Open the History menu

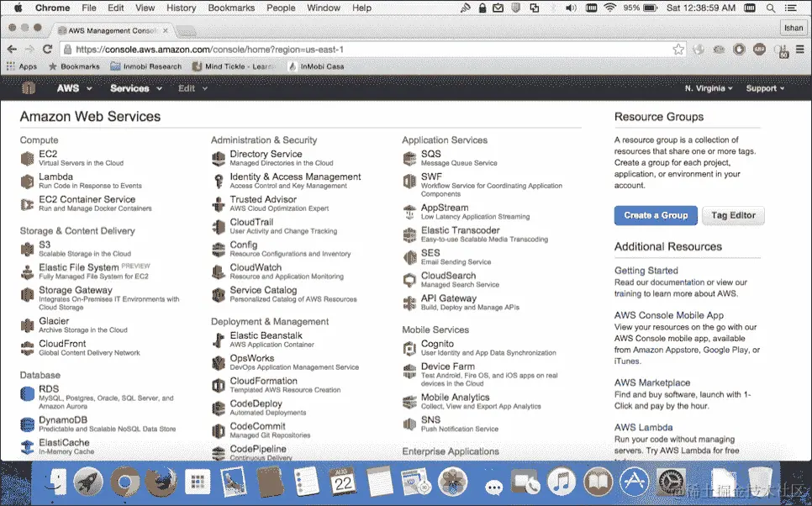click(x=182, y=8)
